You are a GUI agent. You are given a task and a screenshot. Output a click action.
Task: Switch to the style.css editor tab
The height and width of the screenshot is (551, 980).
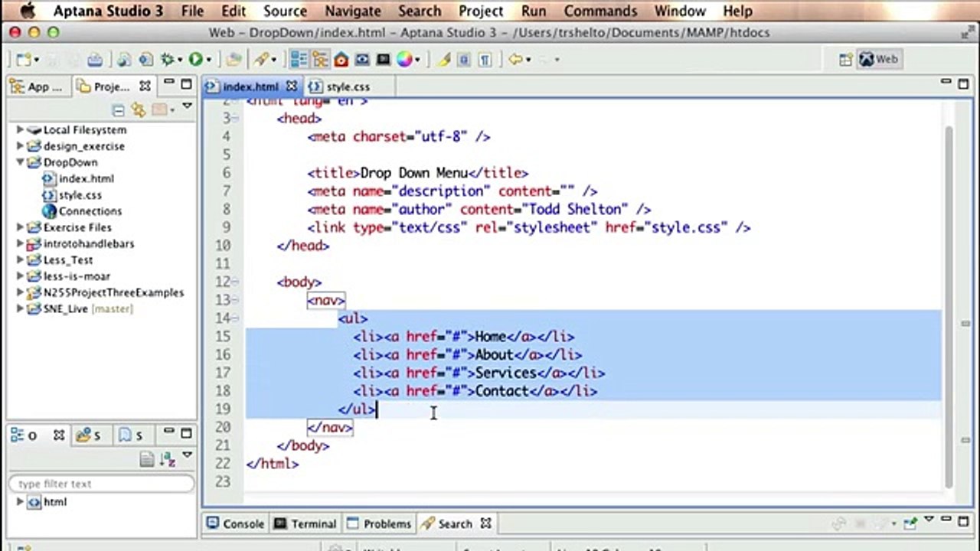(348, 86)
